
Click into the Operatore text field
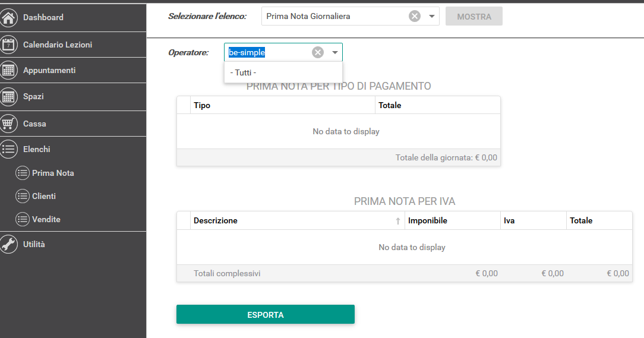click(269, 52)
